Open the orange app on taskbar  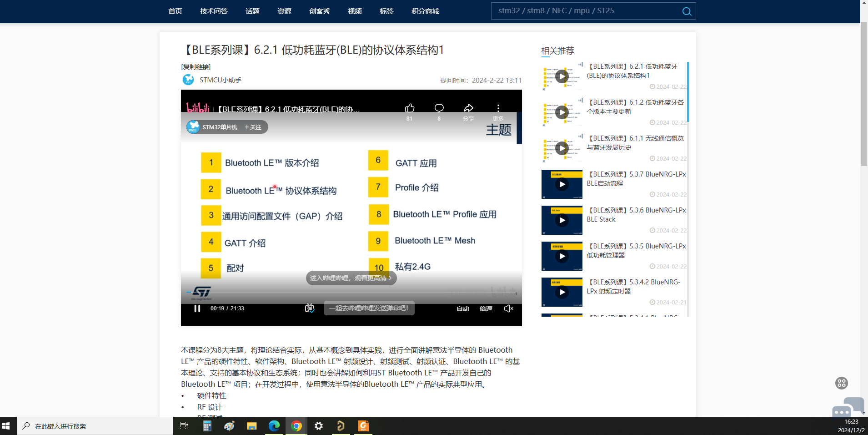pos(363,426)
